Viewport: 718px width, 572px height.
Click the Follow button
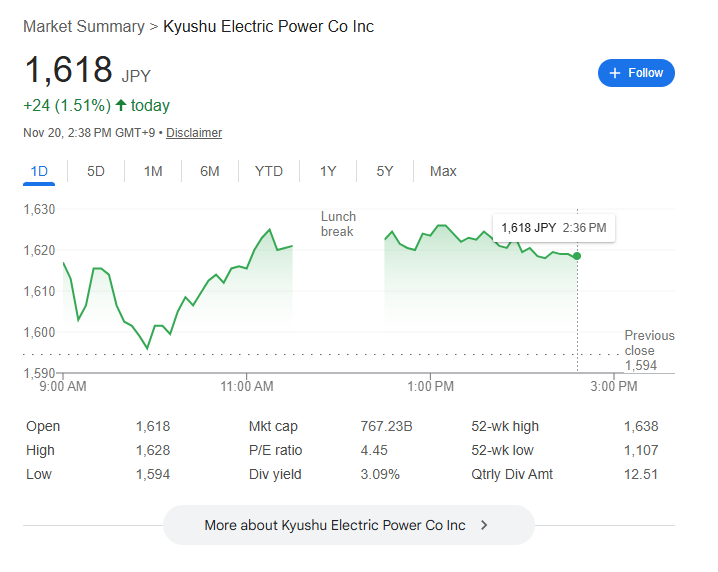point(636,73)
